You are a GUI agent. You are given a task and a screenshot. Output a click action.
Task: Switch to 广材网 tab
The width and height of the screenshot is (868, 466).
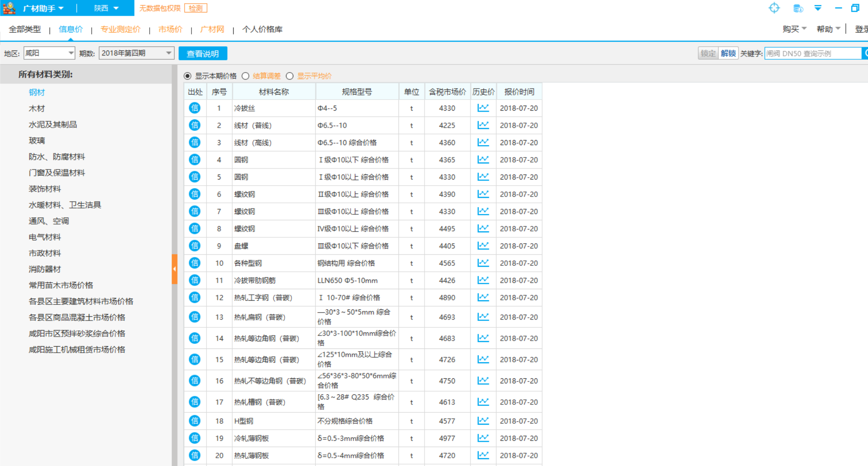point(212,29)
